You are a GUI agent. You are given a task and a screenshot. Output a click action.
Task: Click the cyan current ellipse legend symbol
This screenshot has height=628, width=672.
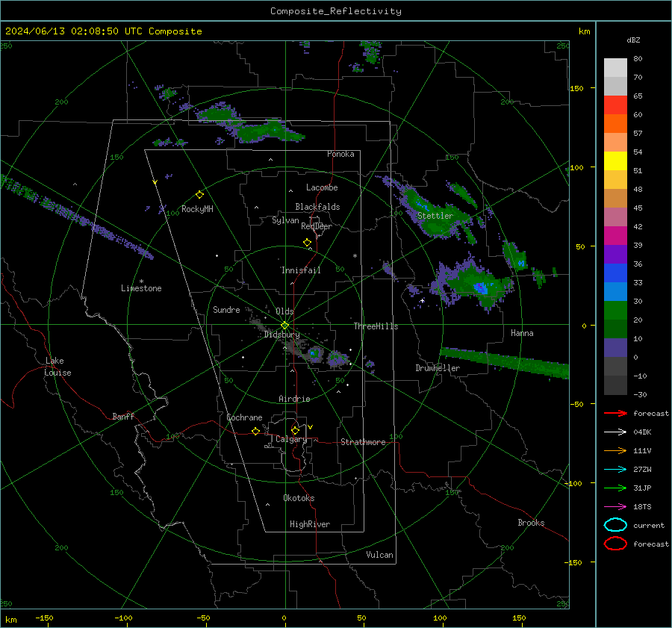click(x=615, y=525)
